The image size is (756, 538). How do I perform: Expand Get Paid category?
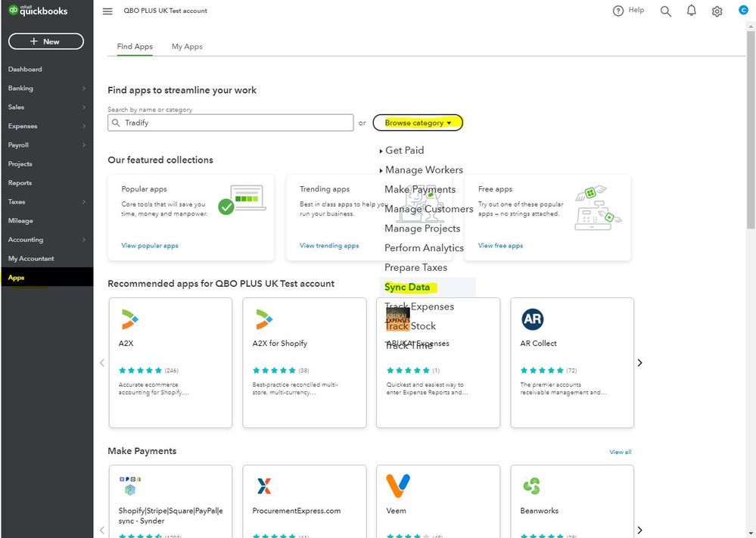[402, 151]
